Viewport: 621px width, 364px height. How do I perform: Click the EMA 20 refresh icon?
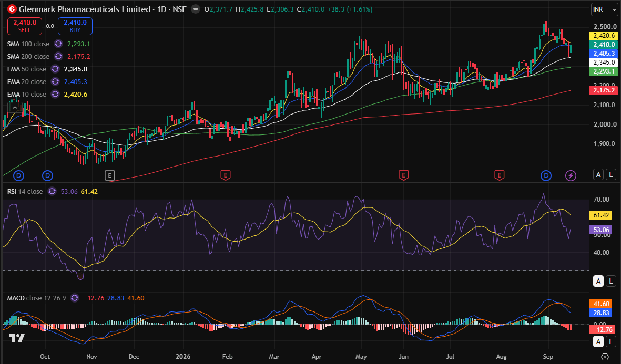pyautogui.click(x=55, y=82)
